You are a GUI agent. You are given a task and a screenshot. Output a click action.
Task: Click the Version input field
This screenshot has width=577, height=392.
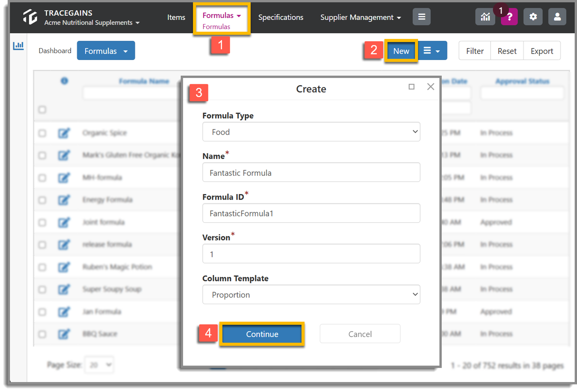(311, 254)
